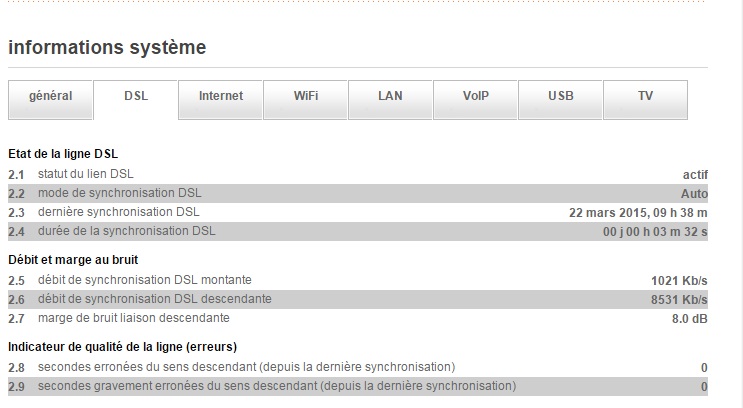743x408 pixels.
Task: Select the 'durée de la synchronisation DSL' label
Action: 126,231
